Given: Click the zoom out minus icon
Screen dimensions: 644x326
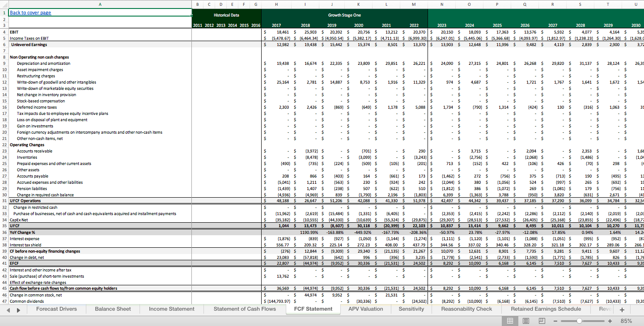Looking at the screenshot, I should 555,321.
